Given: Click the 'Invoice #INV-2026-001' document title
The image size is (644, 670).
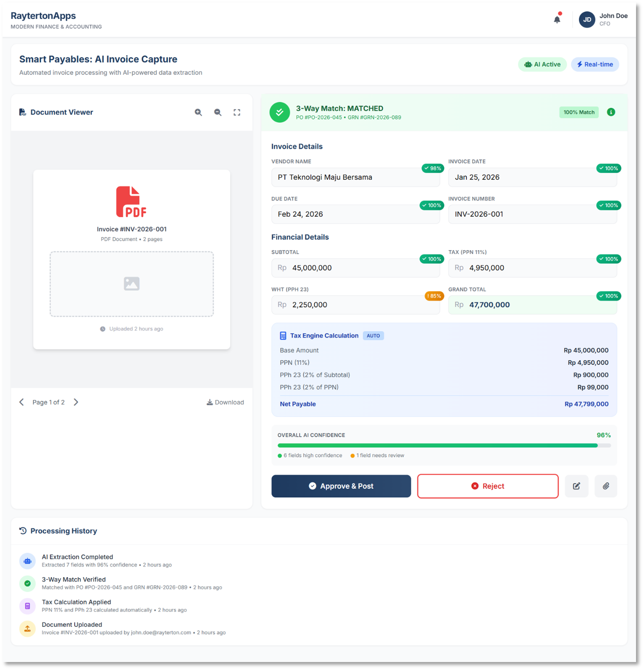Looking at the screenshot, I should [x=131, y=229].
